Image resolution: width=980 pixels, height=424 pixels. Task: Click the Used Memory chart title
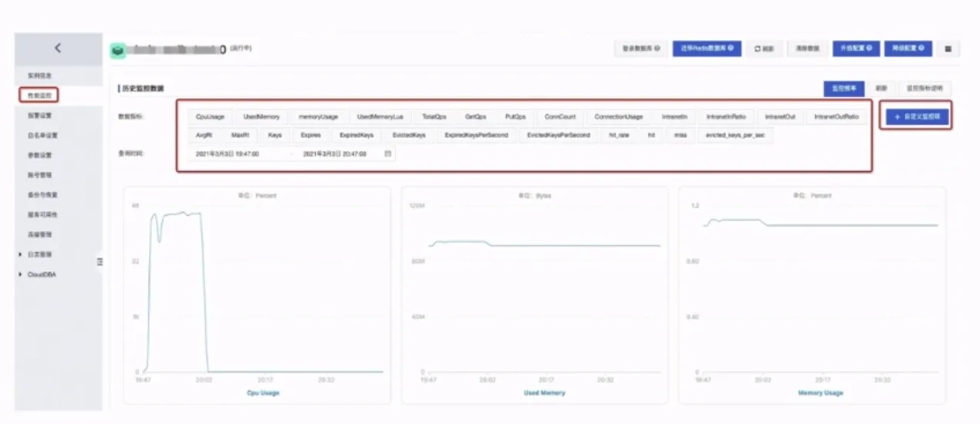[x=544, y=392]
